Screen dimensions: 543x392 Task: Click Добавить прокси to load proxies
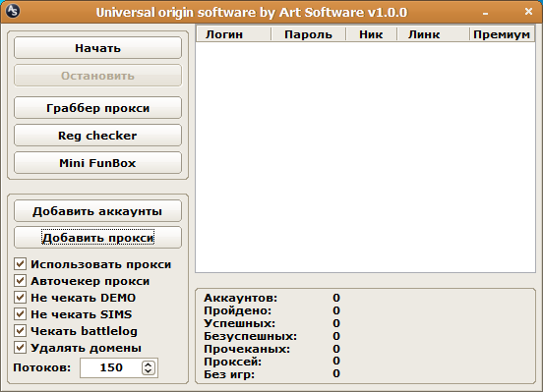[97, 238]
